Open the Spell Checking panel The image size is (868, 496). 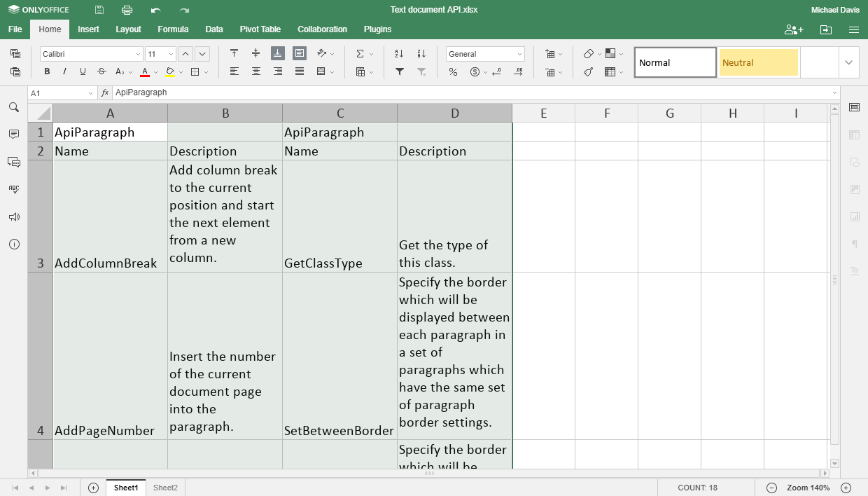coord(14,188)
